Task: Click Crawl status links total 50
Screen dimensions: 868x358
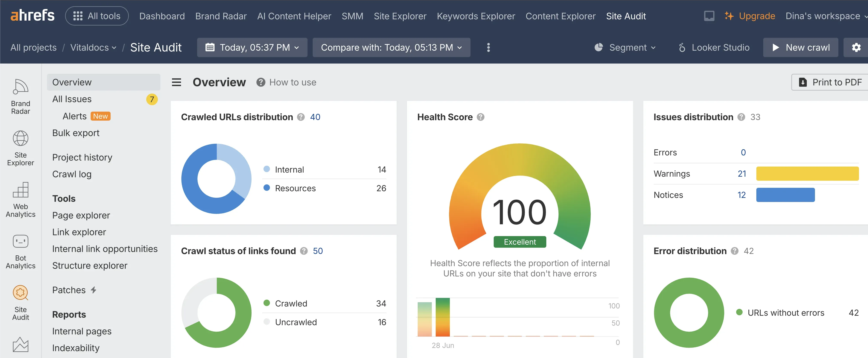Action: click(318, 251)
